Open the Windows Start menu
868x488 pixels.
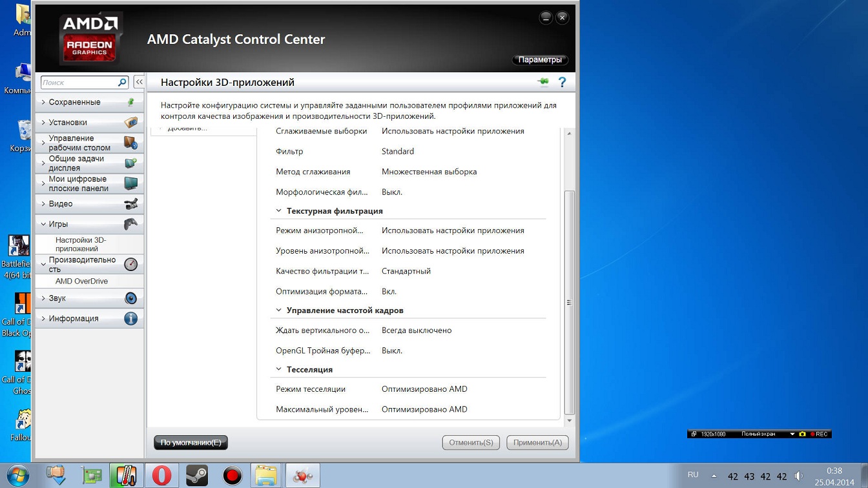coord(17,476)
